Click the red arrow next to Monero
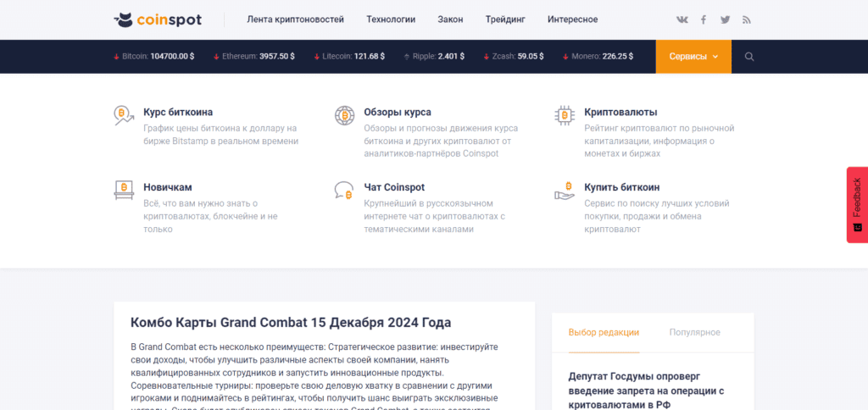 click(x=565, y=57)
